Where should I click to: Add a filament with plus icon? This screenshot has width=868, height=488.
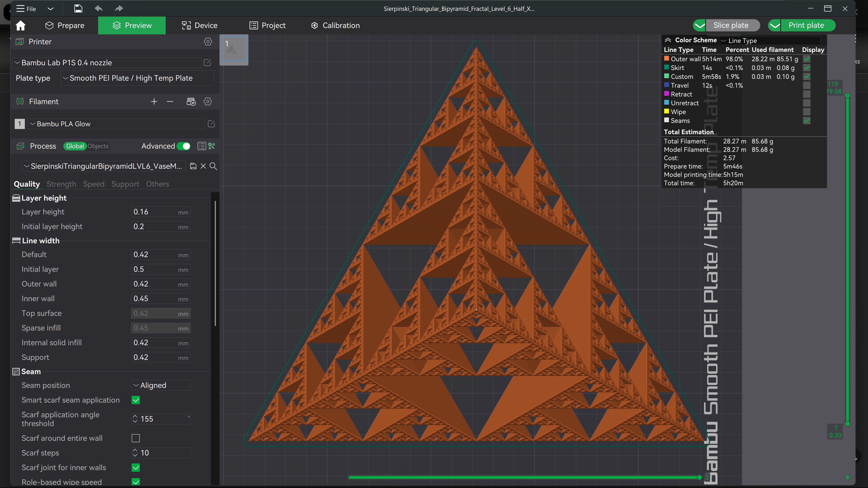(154, 101)
